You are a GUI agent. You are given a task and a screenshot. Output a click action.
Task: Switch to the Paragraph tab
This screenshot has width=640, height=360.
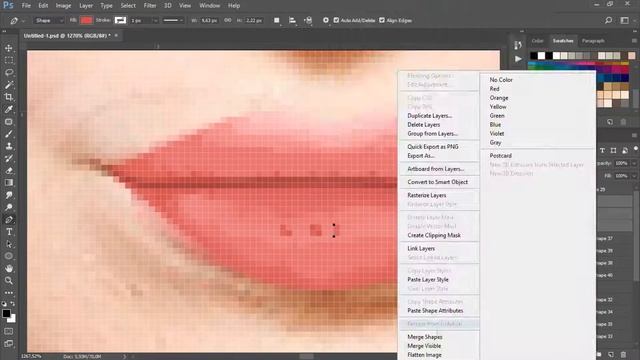[x=593, y=41]
